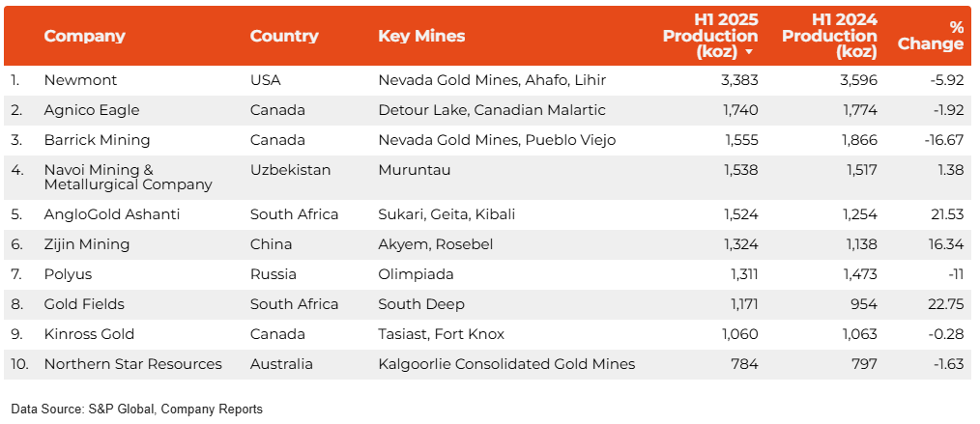The image size is (980, 424).
Task: Click AngloGold Ashanti in the table
Action: coord(112,214)
